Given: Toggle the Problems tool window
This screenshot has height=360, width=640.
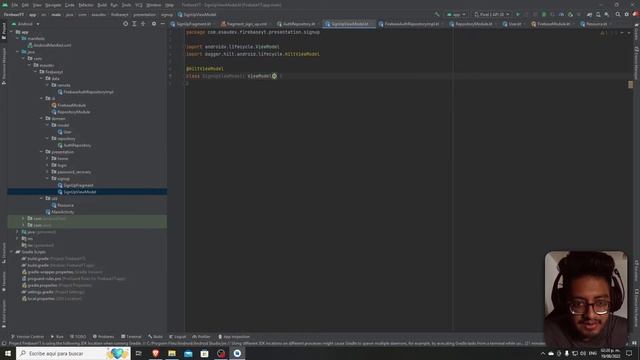Looking at the screenshot, I should pos(103,337).
